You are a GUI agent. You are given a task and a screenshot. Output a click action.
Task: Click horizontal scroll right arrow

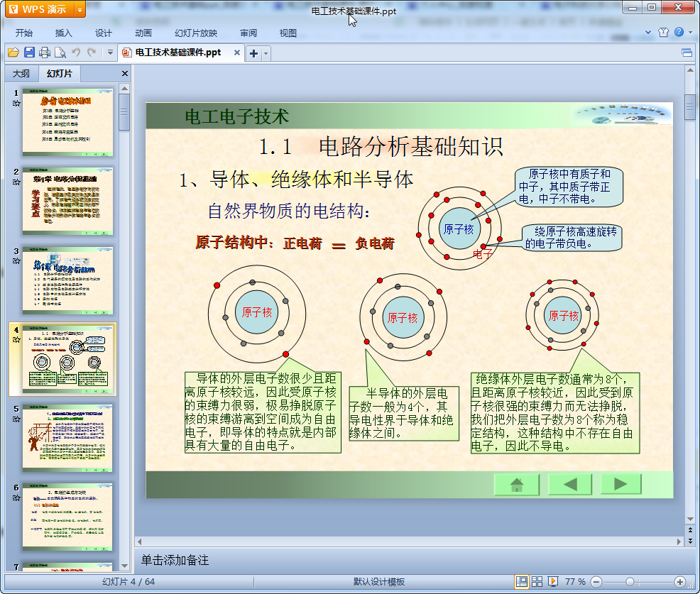679,541
